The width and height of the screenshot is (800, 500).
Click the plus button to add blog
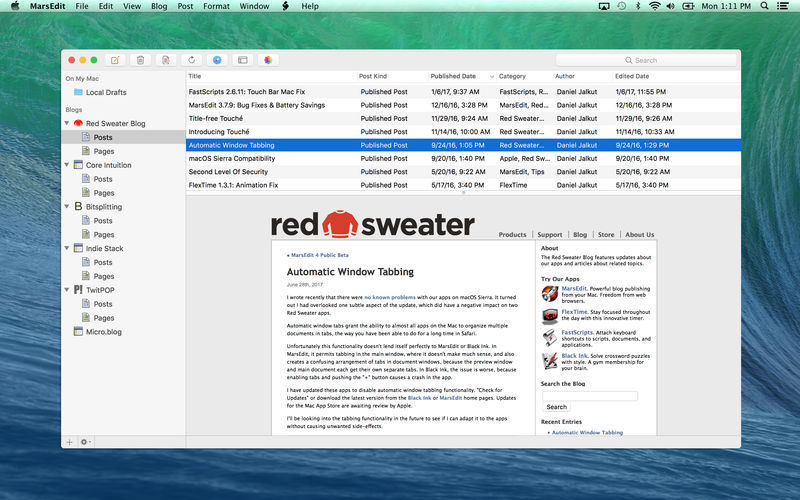[x=69, y=441]
